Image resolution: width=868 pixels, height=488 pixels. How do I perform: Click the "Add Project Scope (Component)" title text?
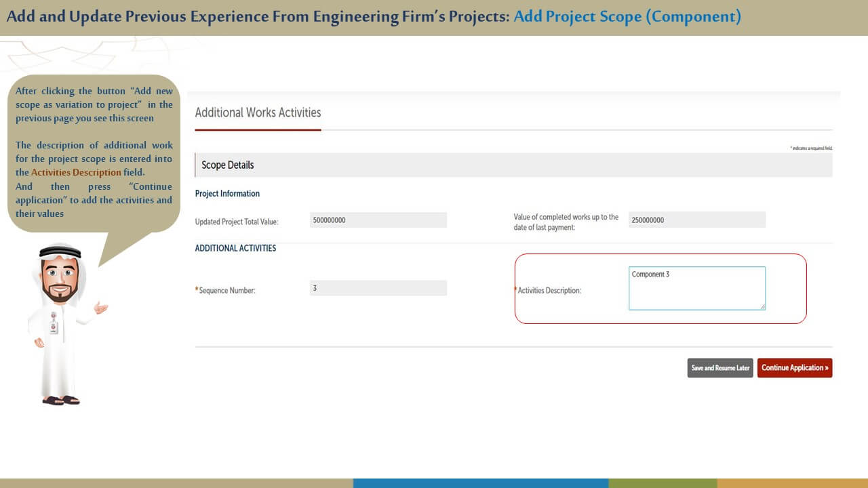pyautogui.click(x=627, y=16)
